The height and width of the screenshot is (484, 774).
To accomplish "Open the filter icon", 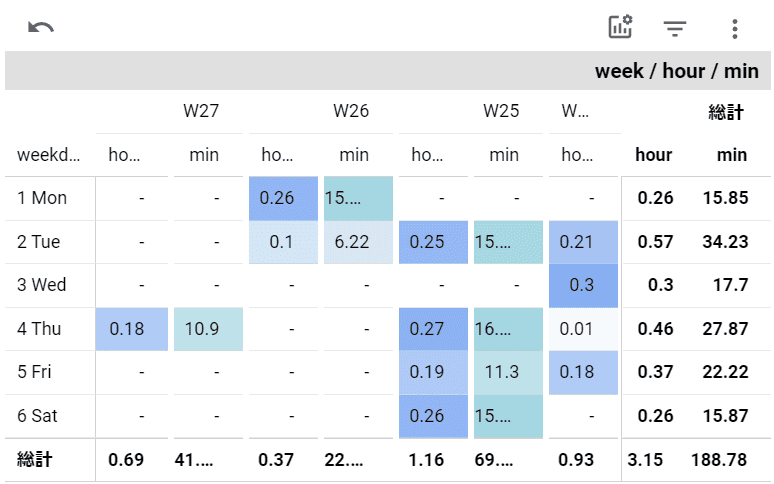I will [676, 28].
